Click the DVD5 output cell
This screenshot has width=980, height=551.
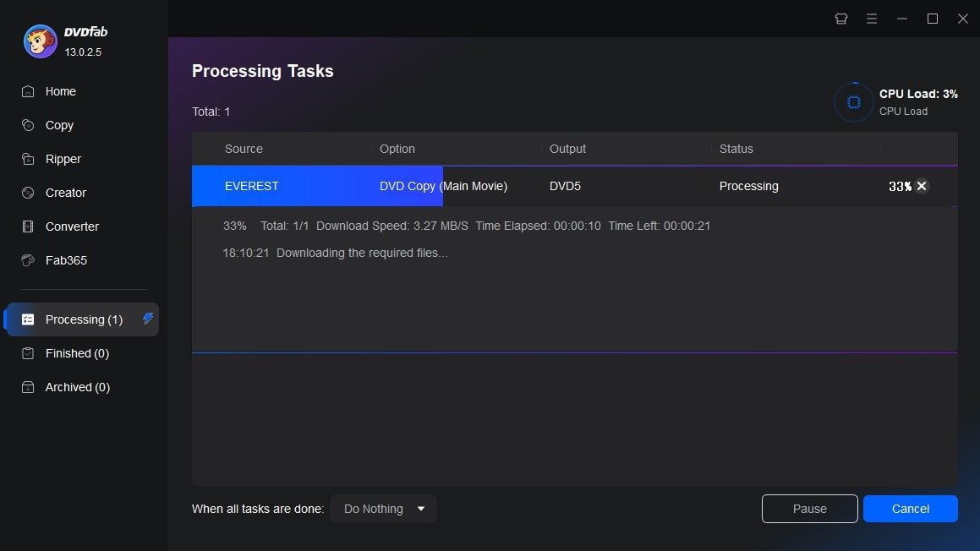click(x=565, y=186)
